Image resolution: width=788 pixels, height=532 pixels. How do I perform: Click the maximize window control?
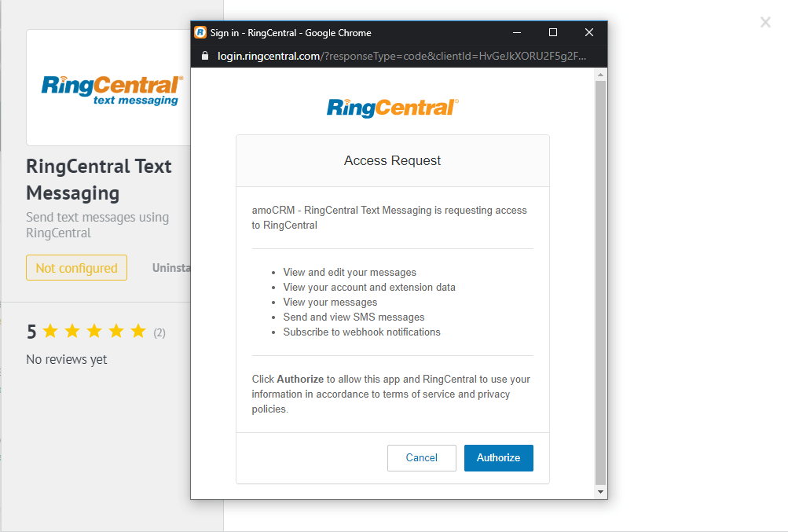point(552,32)
